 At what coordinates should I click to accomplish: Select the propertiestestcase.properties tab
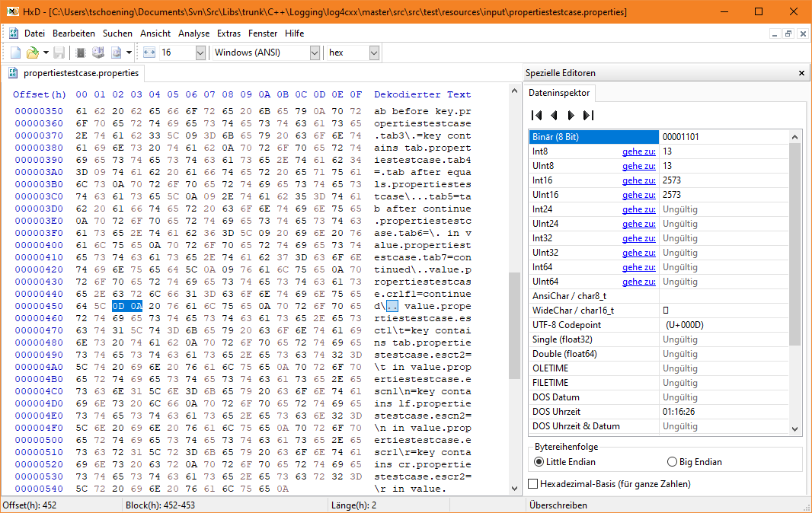pos(74,73)
